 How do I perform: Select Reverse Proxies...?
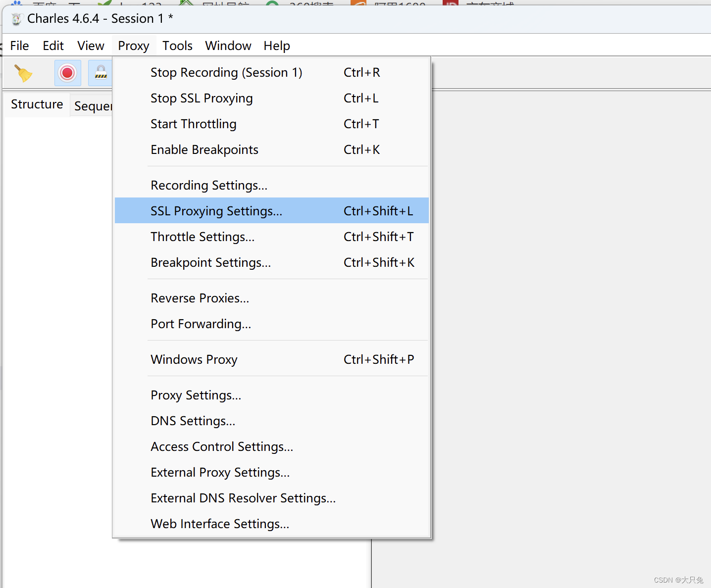point(272,298)
